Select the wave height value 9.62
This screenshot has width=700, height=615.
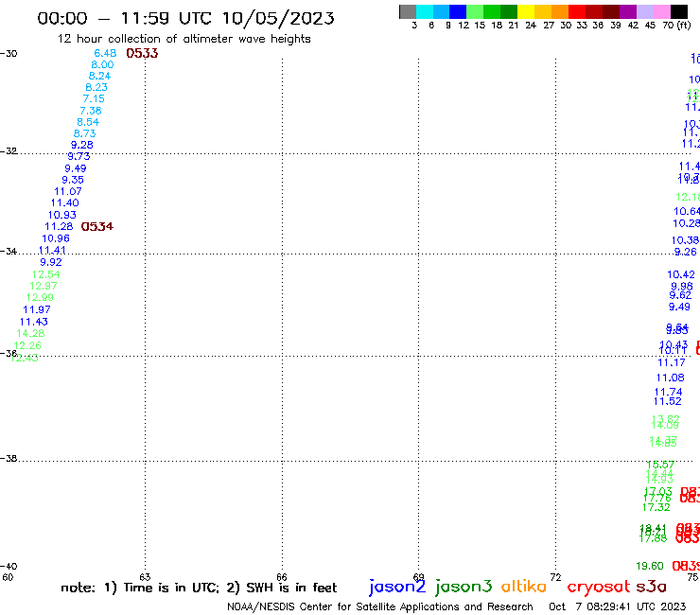coord(680,295)
